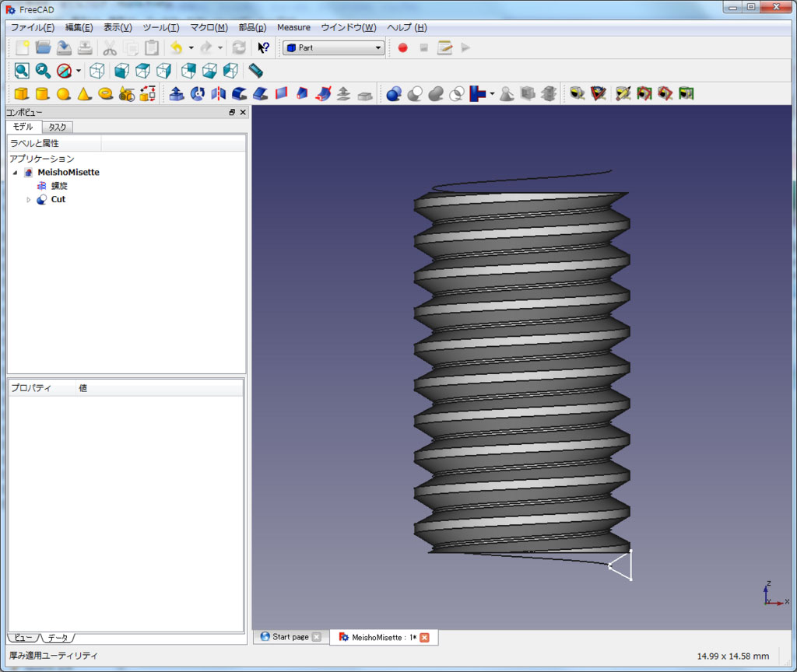The image size is (797, 672).
Task: Create a new document with New icon
Action: click(x=22, y=47)
